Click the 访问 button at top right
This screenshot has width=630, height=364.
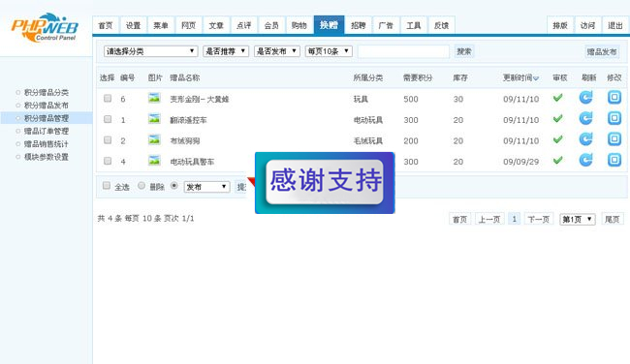587,25
